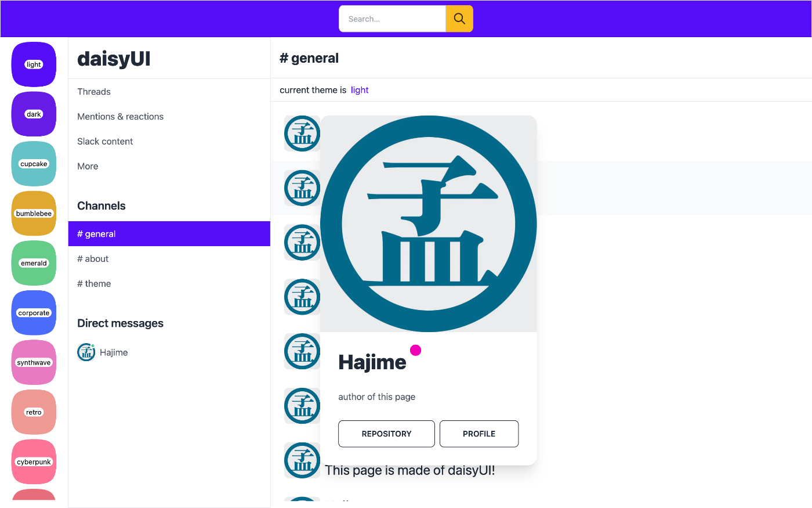Switch to the # theme channel
Screen dimensions: 812x508
click(169, 284)
